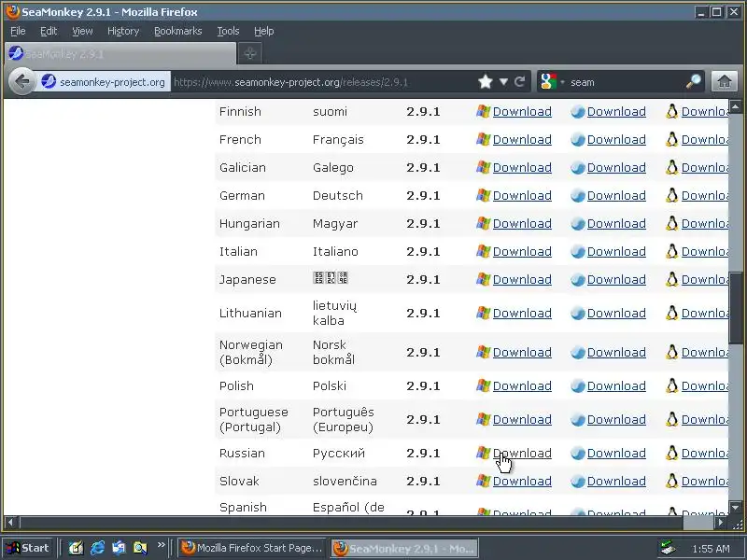
Task: Select the 'Deutsch' native name cell
Action: [338, 195]
